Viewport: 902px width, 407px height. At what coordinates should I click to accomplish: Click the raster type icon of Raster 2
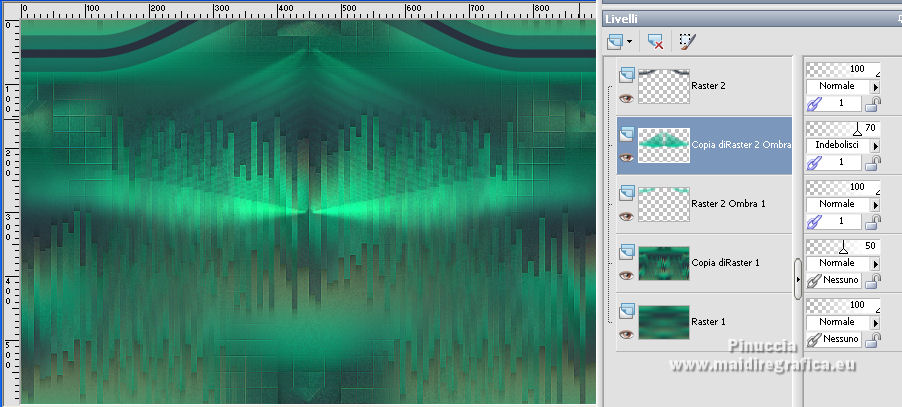pyautogui.click(x=626, y=75)
